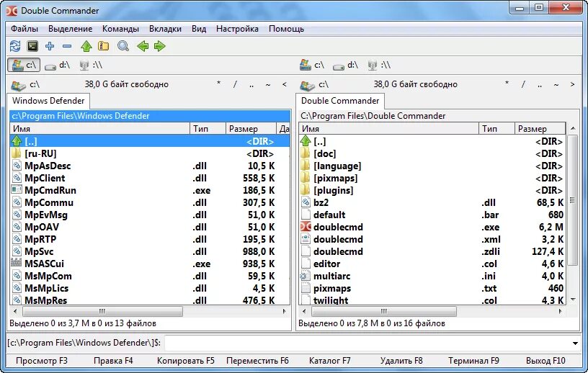Viewport: 588px width, 373px height.
Task: Go back with green left arrow
Action: [x=143, y=46]
